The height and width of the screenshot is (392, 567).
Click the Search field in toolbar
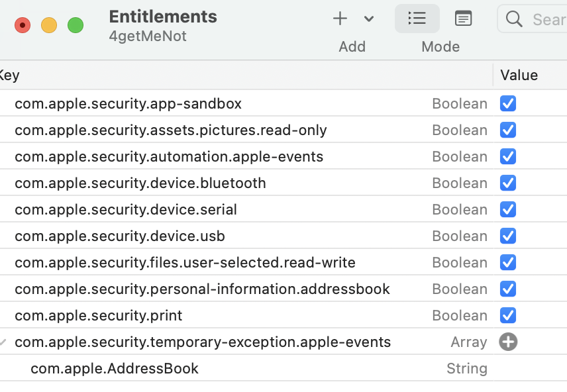coord(547,19)
